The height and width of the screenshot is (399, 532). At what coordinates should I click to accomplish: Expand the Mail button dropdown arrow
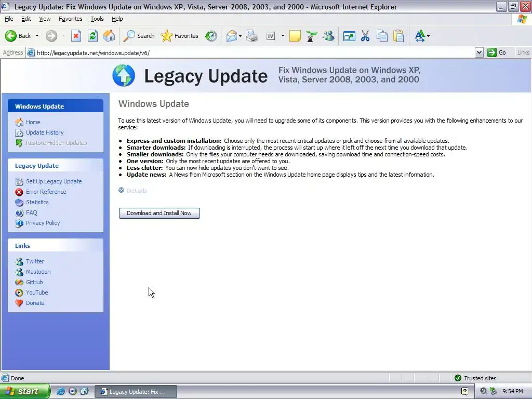click(240, 36)
